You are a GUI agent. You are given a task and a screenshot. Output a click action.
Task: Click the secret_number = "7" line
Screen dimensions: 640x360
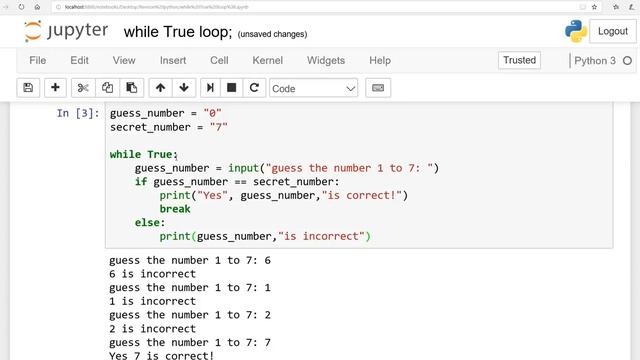[x=169, y=127]
